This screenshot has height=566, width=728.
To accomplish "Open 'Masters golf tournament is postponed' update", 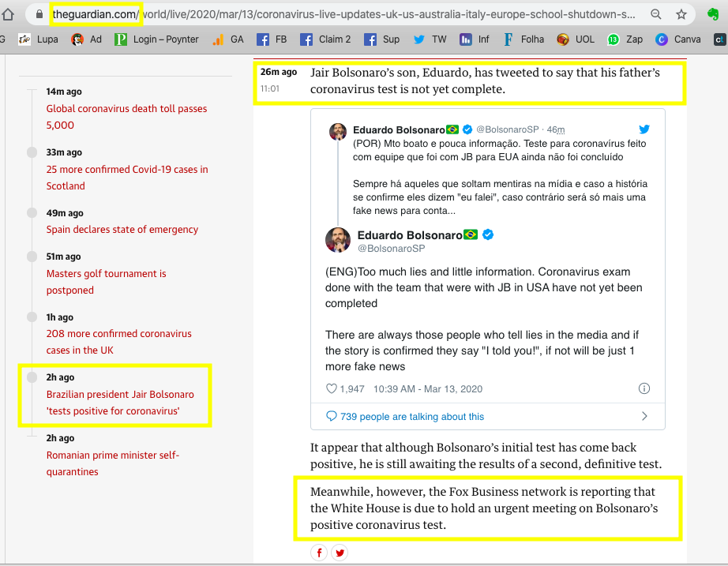I will (x=106, y=282).
